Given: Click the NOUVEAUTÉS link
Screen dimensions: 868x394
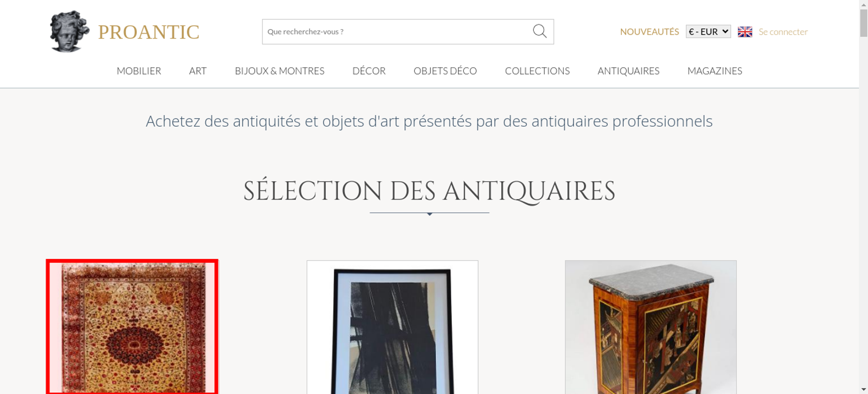Looking at the screenshot, I should (649, 32).
